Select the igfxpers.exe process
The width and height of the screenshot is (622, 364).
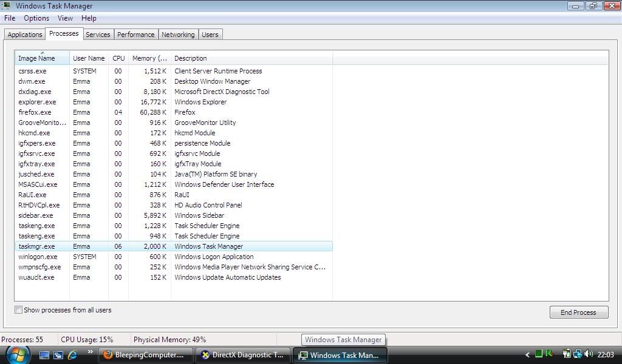[174, 143]
